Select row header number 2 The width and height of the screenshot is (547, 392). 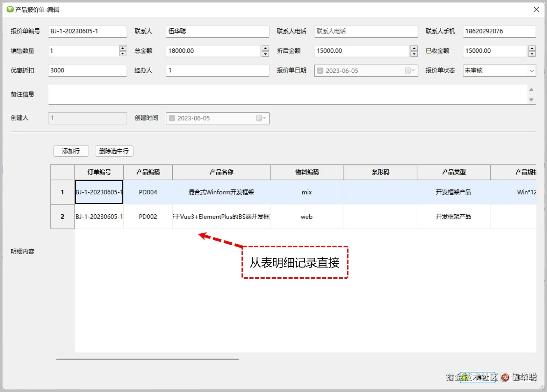tap(63, 216)
